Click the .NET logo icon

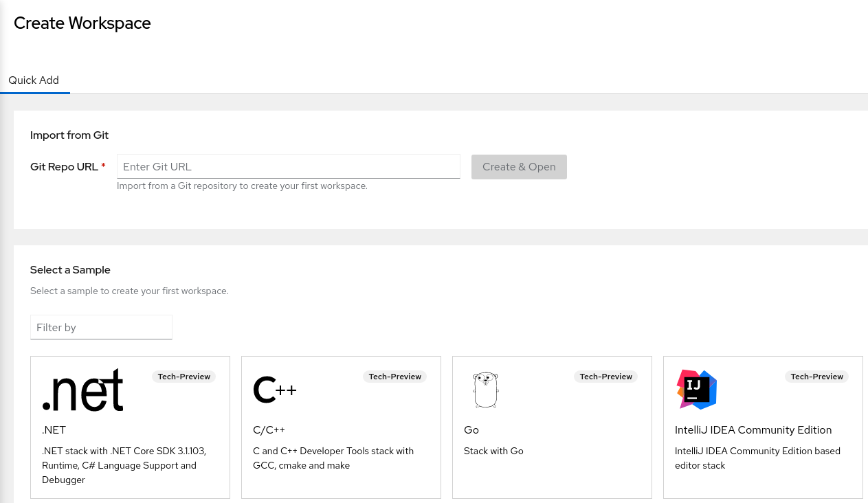pyautogui.click(x=82, y=390)
